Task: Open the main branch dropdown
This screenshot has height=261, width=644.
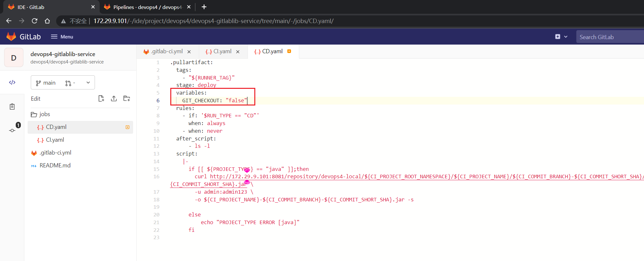Action: 63,83
